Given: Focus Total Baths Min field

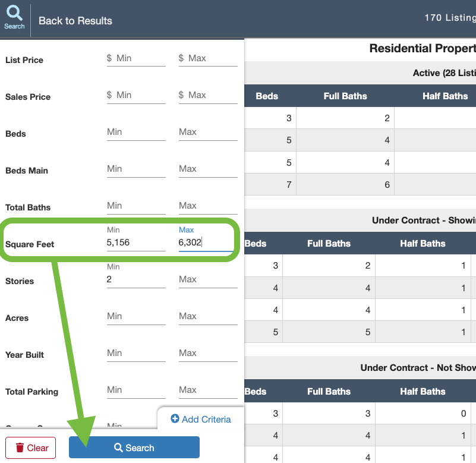Looking at the screenshot, I should (136, 206).
